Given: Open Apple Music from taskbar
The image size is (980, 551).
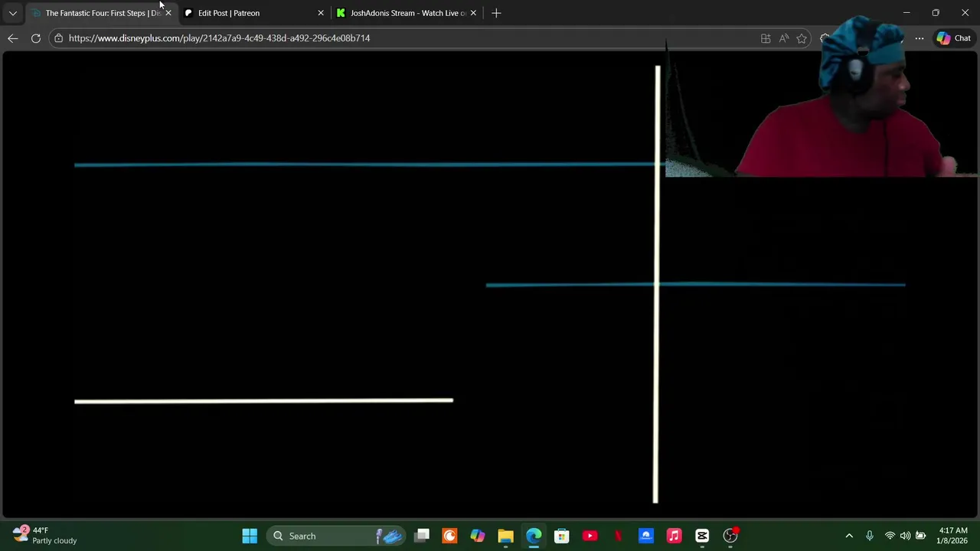Looking at the screenshot, I should [674, 536].
